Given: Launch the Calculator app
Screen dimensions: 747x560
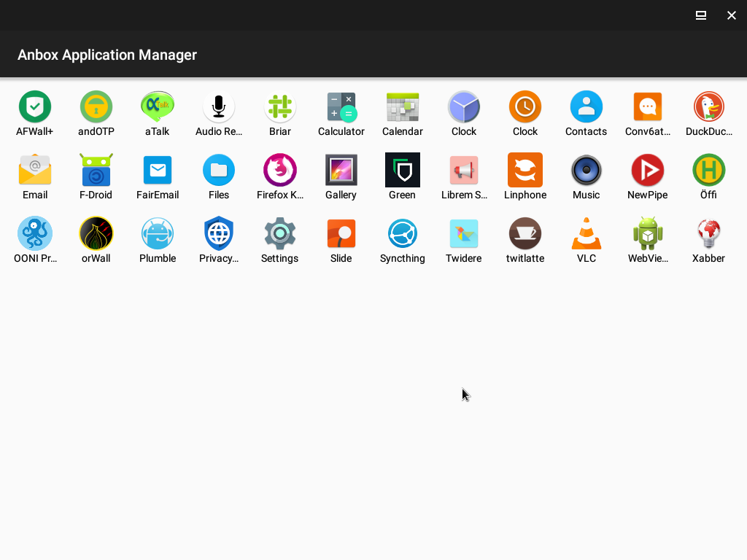Looking at the screenshot, I should coord(341,107).
